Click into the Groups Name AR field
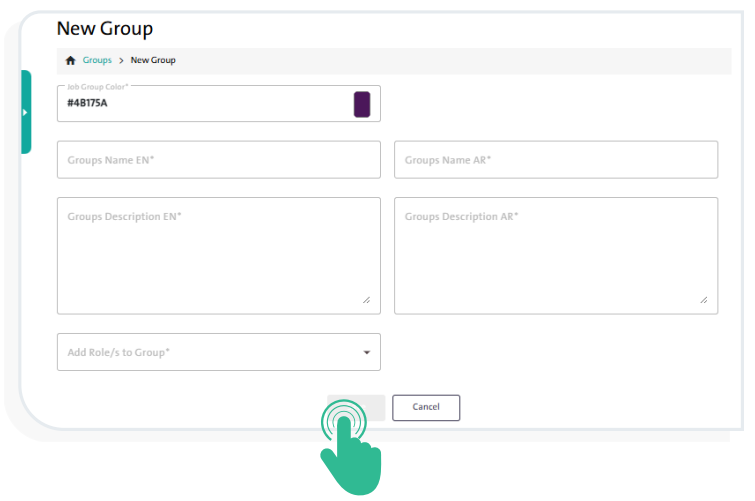Image resolution: width=755 pixels, height=501 pixels. [556, 160]
